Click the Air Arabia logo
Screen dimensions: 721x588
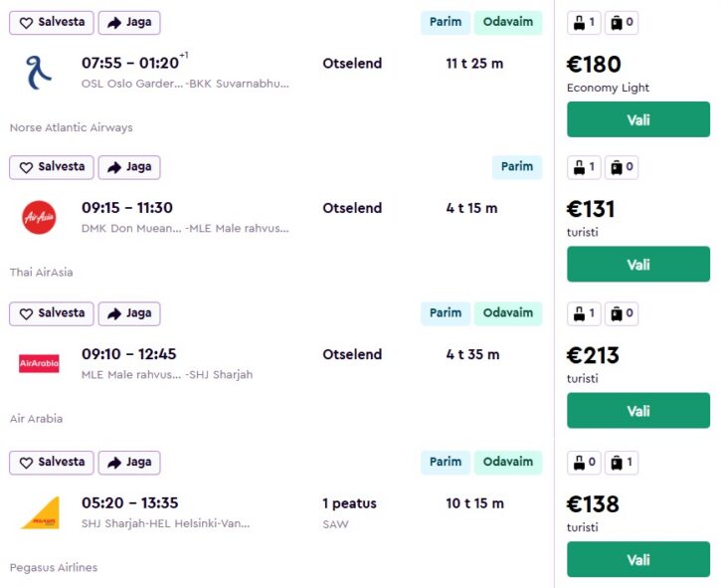[39, 363]
